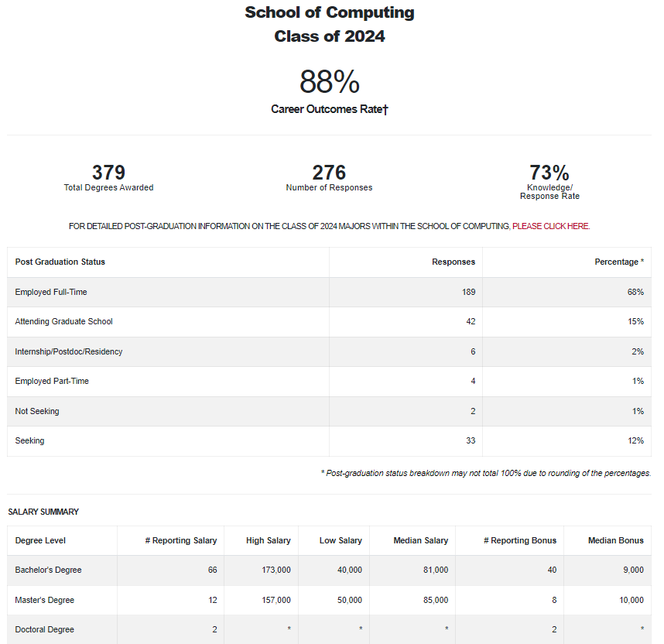Click the Master's Degree median salary 85,000
The height and width of the screenshot is (644, 664).
tap(436, 600)
